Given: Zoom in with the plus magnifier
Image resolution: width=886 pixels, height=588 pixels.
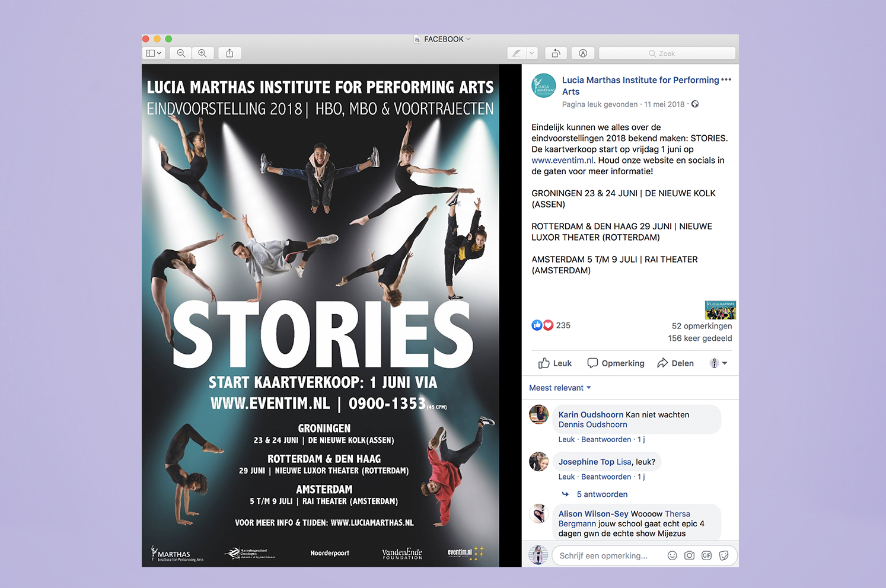Looking at the screenshot, I should click(x=202, y=53).
